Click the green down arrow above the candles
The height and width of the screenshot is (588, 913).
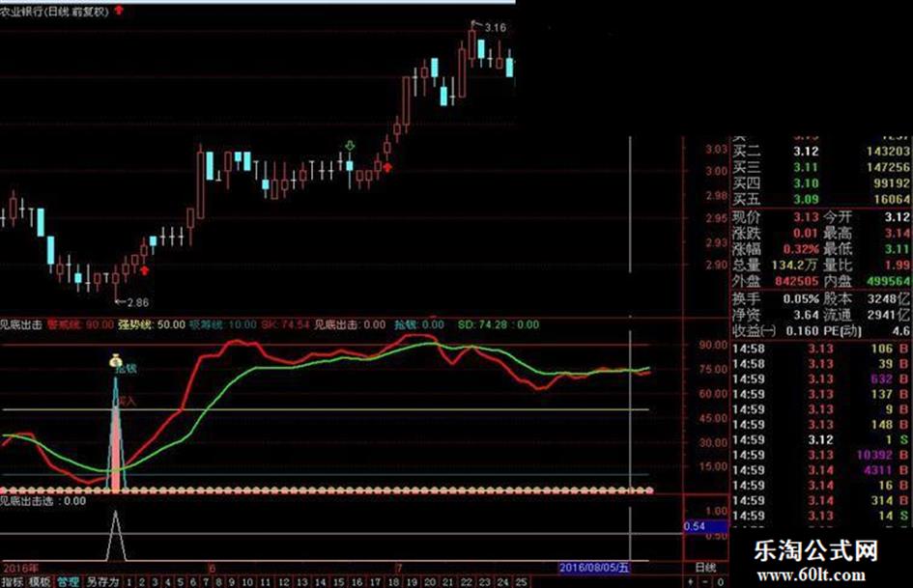click(350, 145)
